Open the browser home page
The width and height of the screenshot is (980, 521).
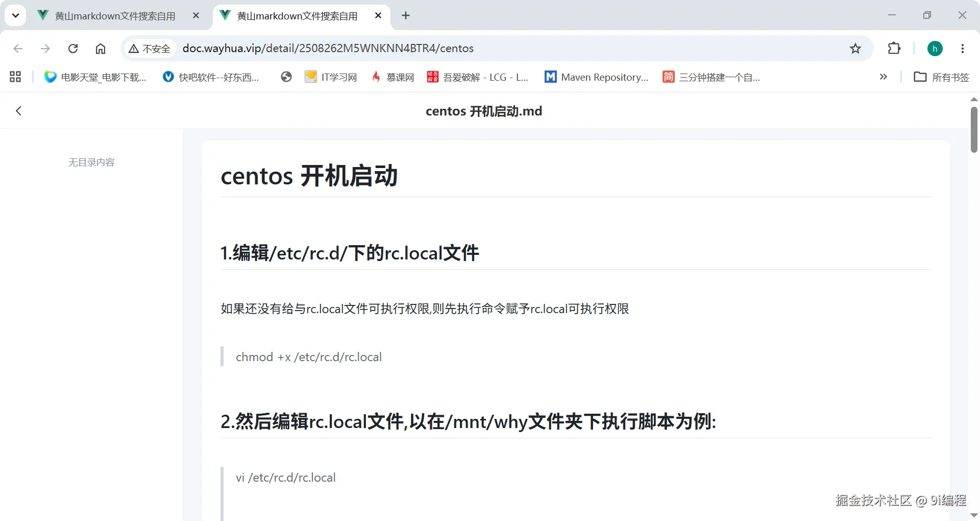[101, 49]
